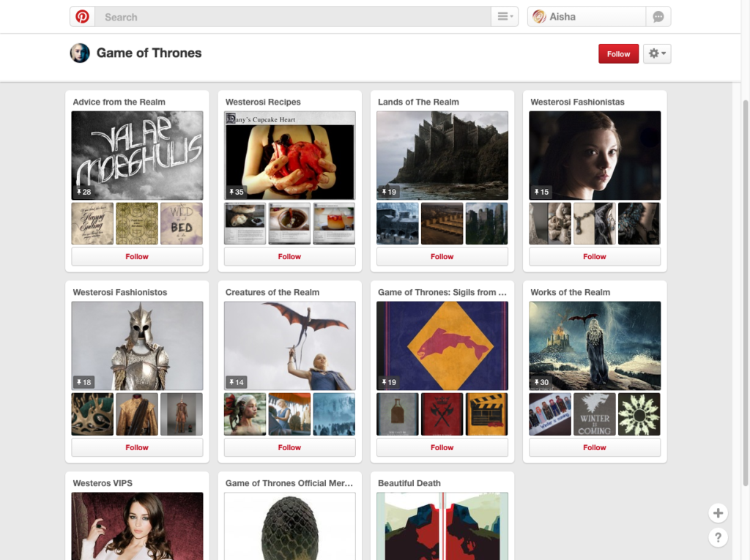750x560 pixels.
Task: Open the Westerosi Fashionistas cover image
Action: (595, 155)
